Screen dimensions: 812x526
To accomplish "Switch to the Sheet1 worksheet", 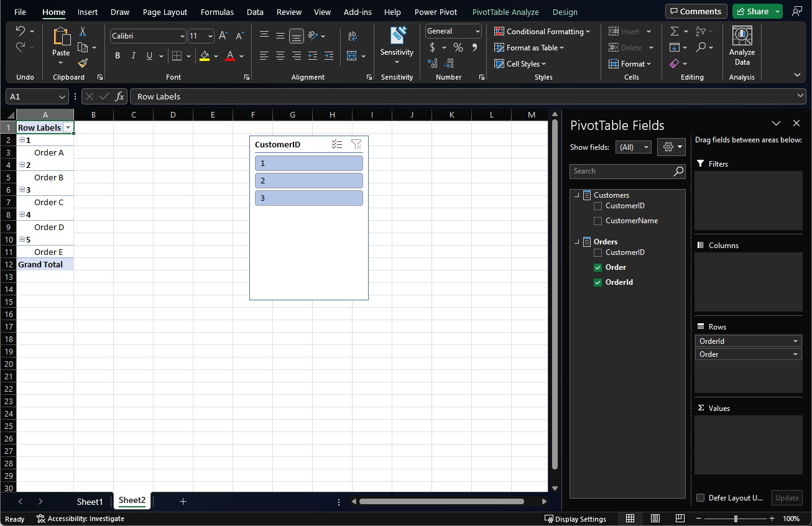I will click(x=90, y=501).
